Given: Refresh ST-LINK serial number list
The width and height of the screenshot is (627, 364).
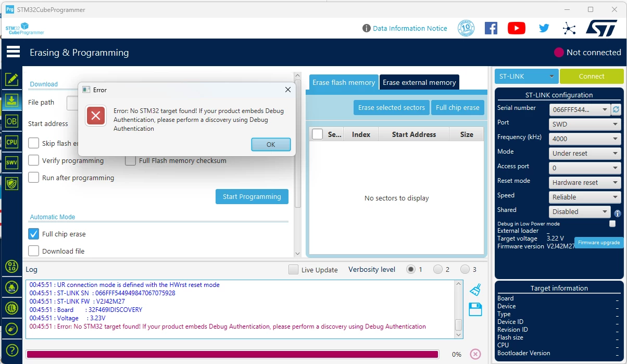Looking at the screenshot, I should pyautogui.click(x=616, y=109).
